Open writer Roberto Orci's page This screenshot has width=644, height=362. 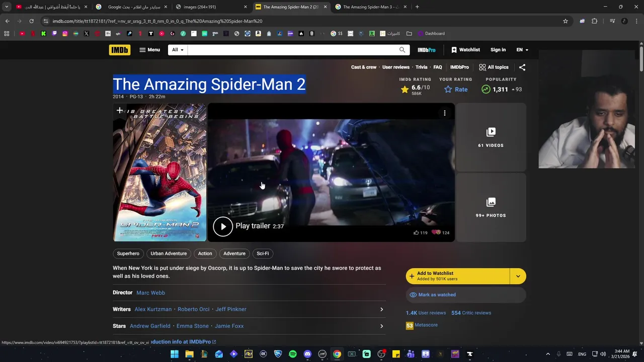click(193, 309)
